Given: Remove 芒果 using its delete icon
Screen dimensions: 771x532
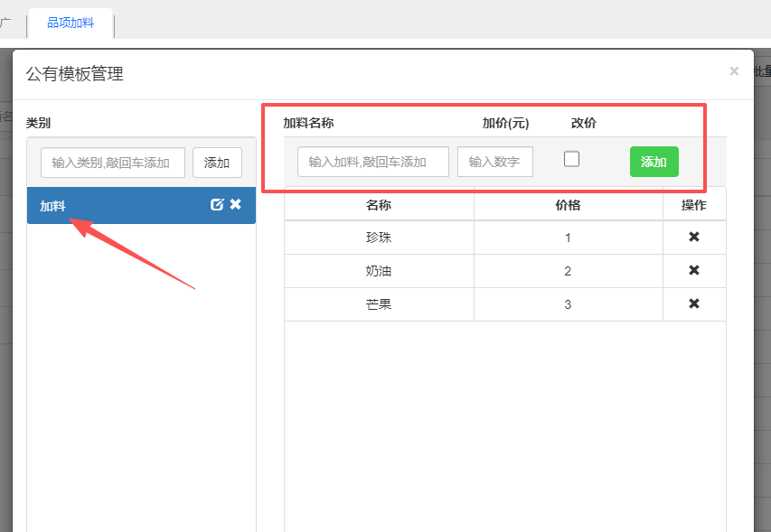Looking at the screenshot, I should coord(694,304).
